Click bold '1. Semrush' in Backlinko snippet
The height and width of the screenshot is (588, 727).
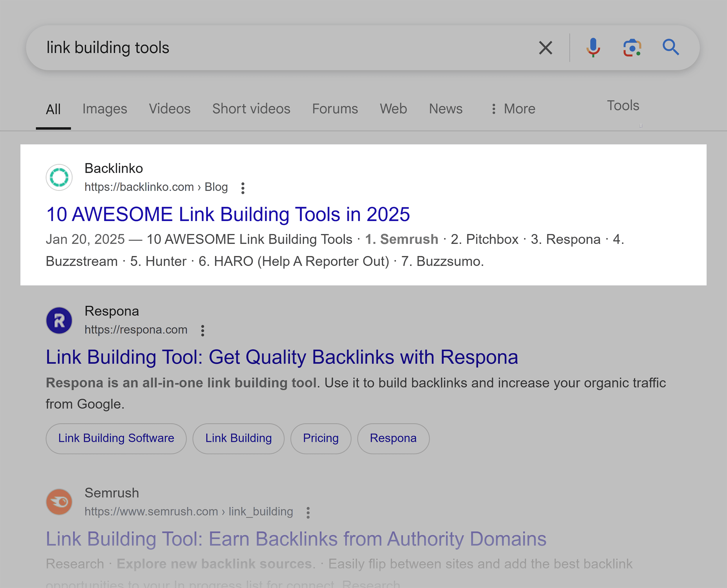coord(402,239)
